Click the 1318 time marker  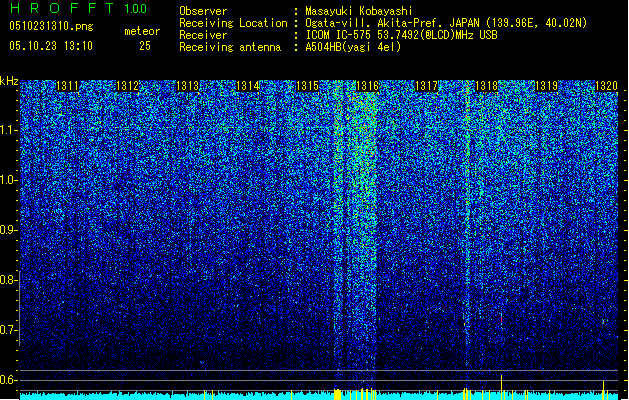point(487,86)
